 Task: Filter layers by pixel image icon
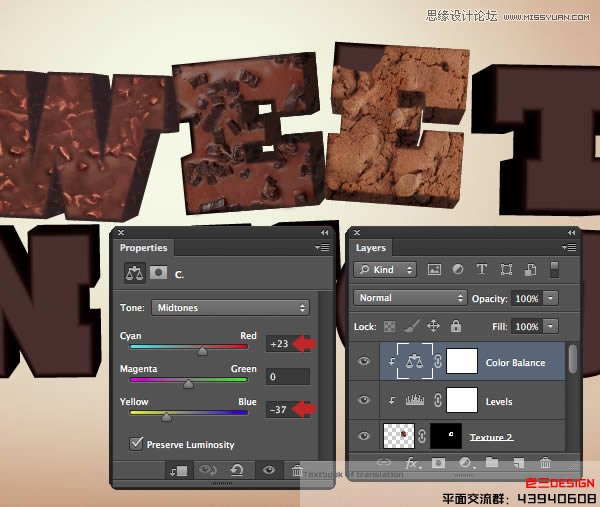pyautogui.click(x=434, y=270)
